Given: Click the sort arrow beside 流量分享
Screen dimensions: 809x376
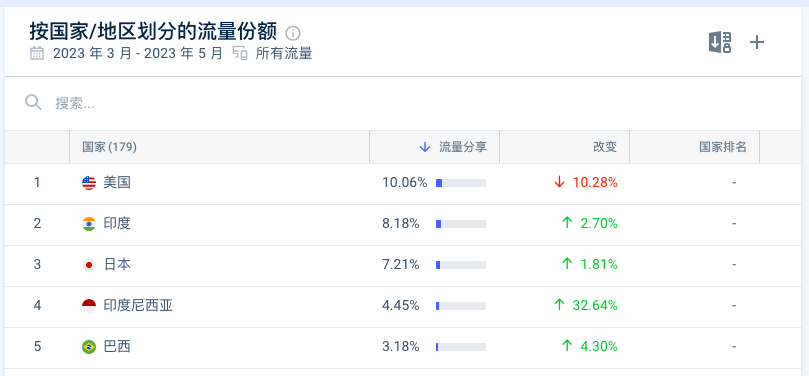Looking at the screenshot, I should click(x=425, y=147).
